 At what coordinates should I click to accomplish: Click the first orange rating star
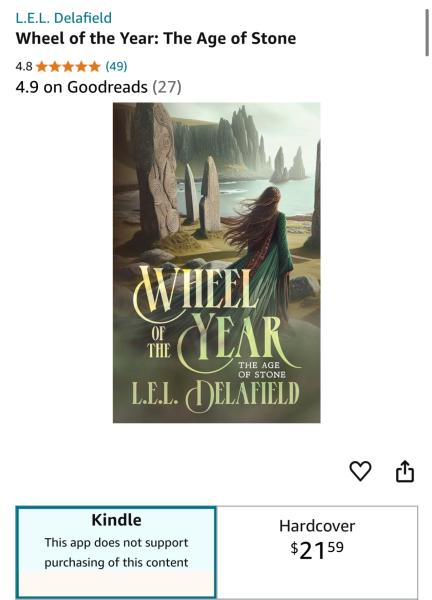pyautogui.click(x=42, y=67)
